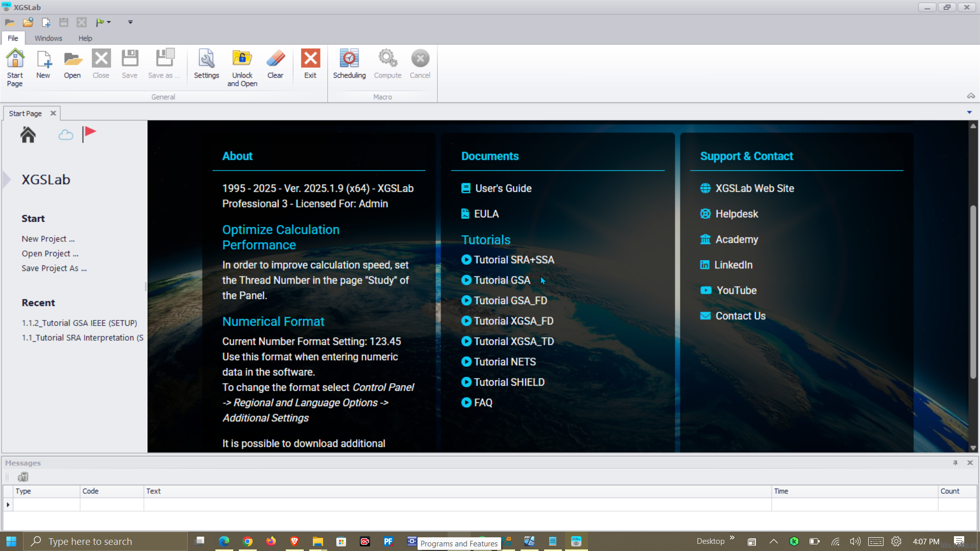Open Tutorial GSA
The image size is (980, 551).
point(496,280)
